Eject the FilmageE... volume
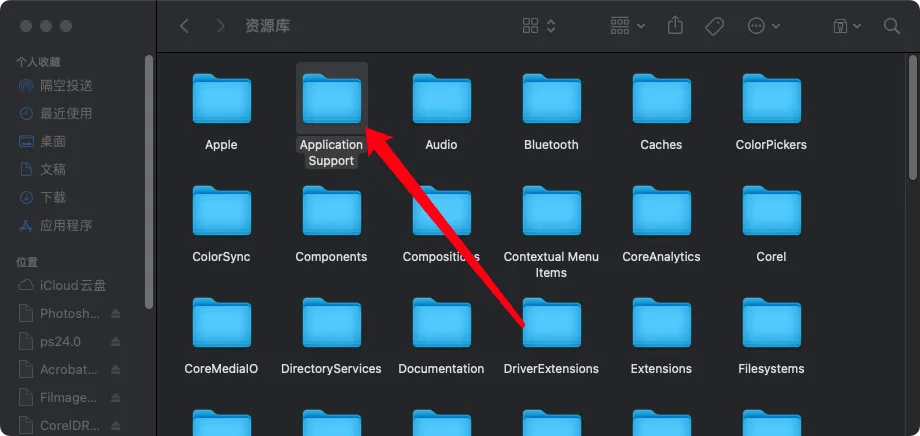The width and height of the screenshot is (920, 436). click(x=116, y=397)
